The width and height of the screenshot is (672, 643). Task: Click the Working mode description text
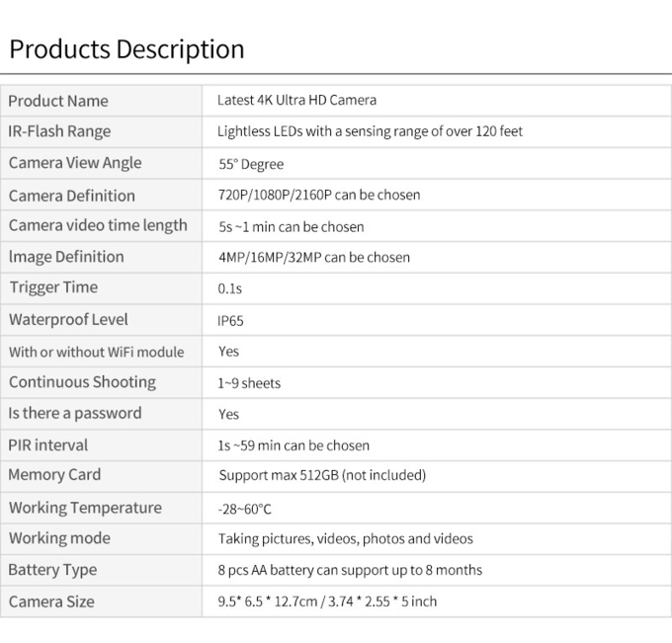pyautogui.click(x=346, y=539)
